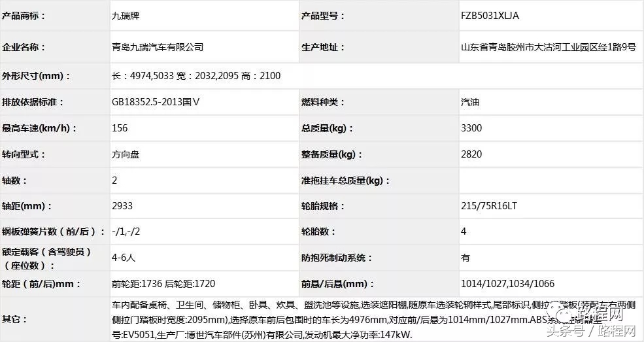Select the dimensions value 长：4974,5033

tap(143, 76)
